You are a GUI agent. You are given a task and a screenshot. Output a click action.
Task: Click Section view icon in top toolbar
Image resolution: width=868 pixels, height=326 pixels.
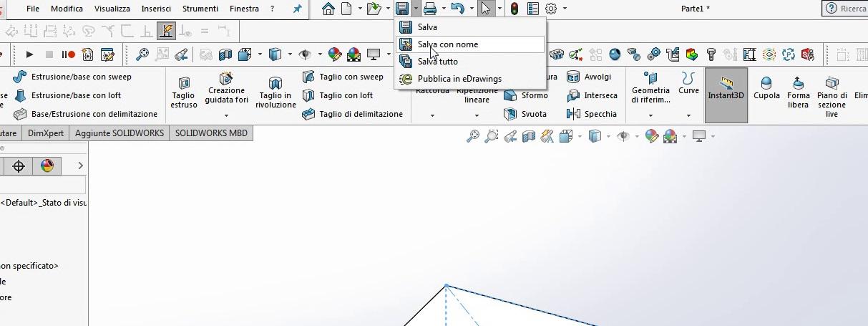[x=225, y=54]
